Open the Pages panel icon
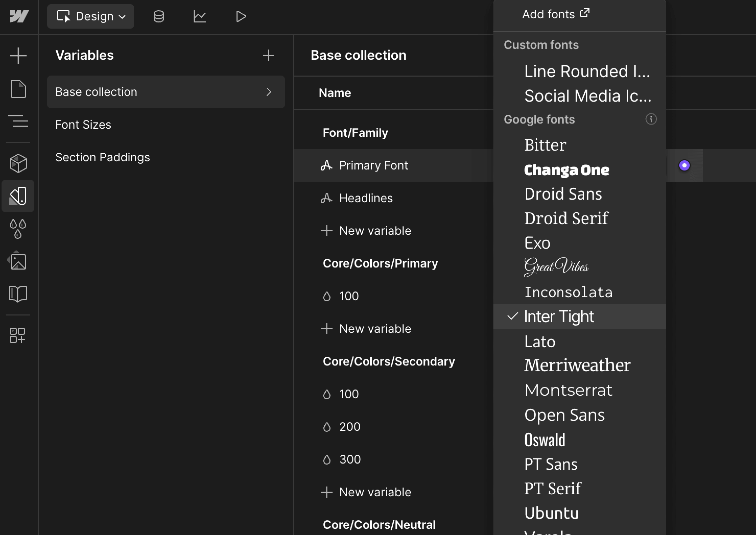Image resolution: width=756 pixels, height=535 pixels. [18, 89]
